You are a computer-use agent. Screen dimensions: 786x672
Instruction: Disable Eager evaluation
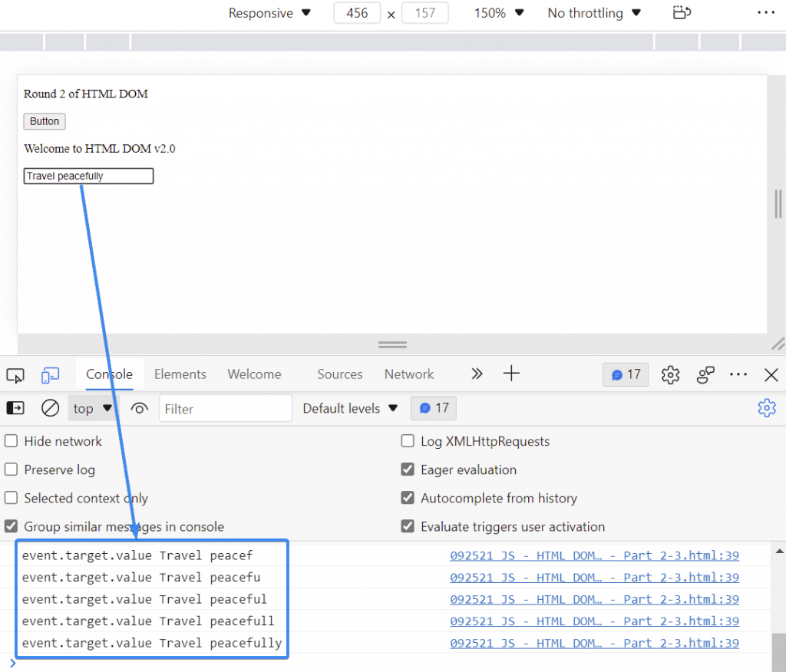click(x=408, y=469)
